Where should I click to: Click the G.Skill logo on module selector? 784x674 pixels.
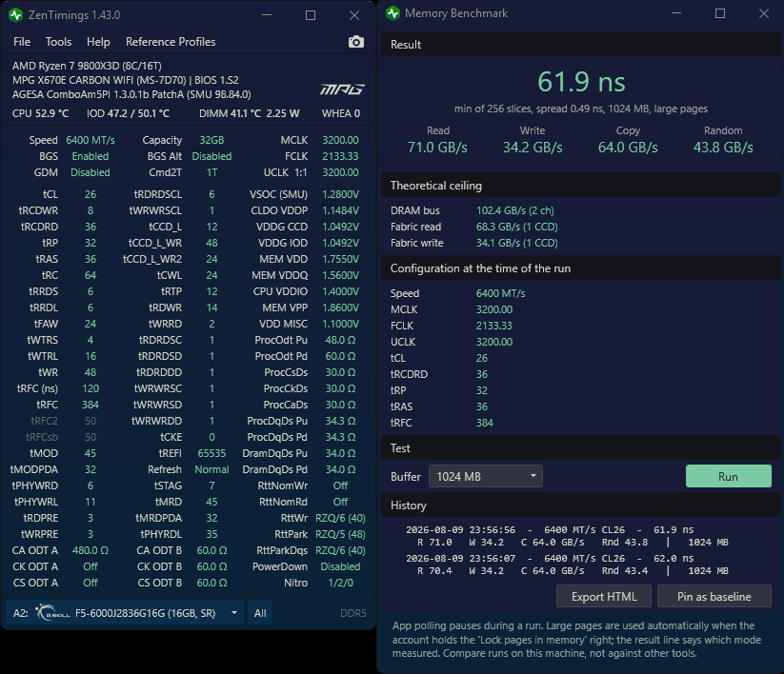(53, 612)
